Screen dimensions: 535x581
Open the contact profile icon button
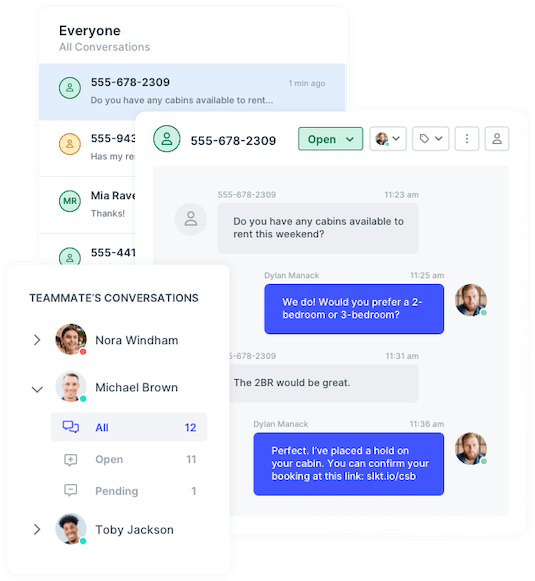point(496,139)
